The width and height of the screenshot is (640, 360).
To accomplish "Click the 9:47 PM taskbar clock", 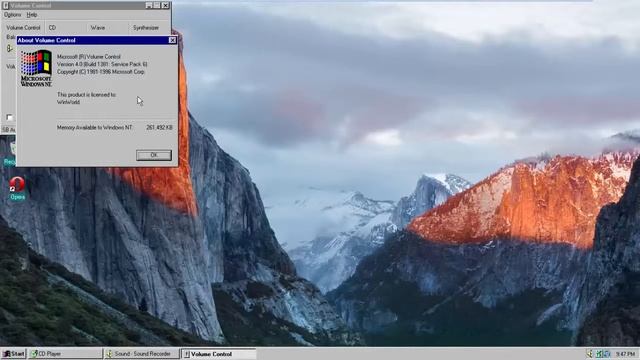I will (625, 354).
